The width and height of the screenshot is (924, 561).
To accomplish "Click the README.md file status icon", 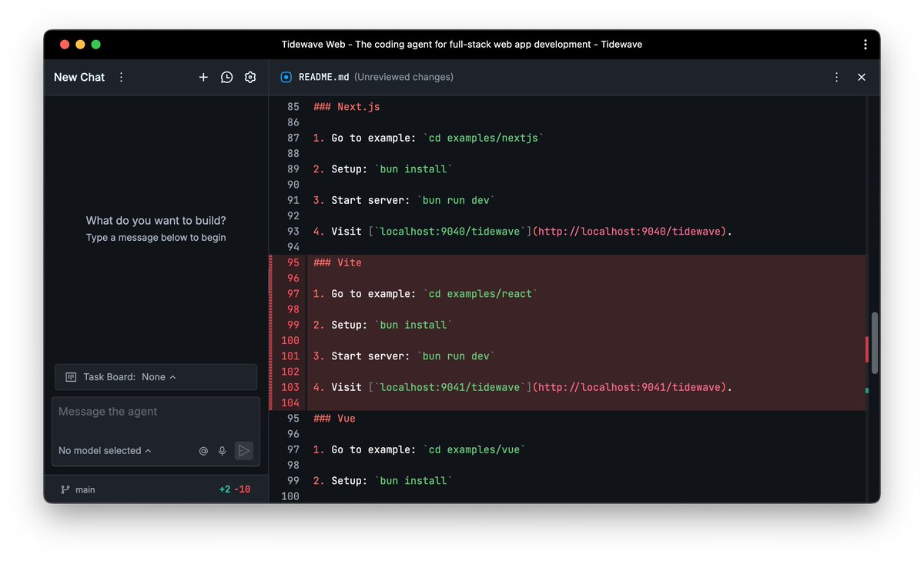I will coord(286,77).
